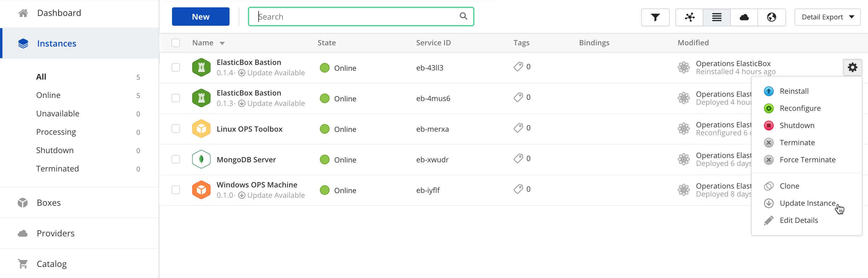Check the ElasticBox Bastion 0.1.3 row checkbox
Image resolution: width=868 pixels, height=278 pixels.
pyautogui.click(x=176, y=98)
